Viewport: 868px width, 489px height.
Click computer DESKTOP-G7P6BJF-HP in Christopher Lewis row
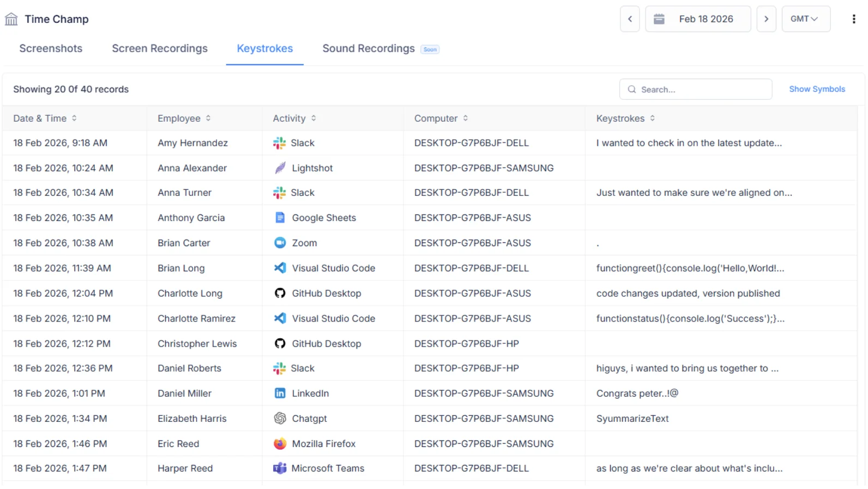point(467,343)
